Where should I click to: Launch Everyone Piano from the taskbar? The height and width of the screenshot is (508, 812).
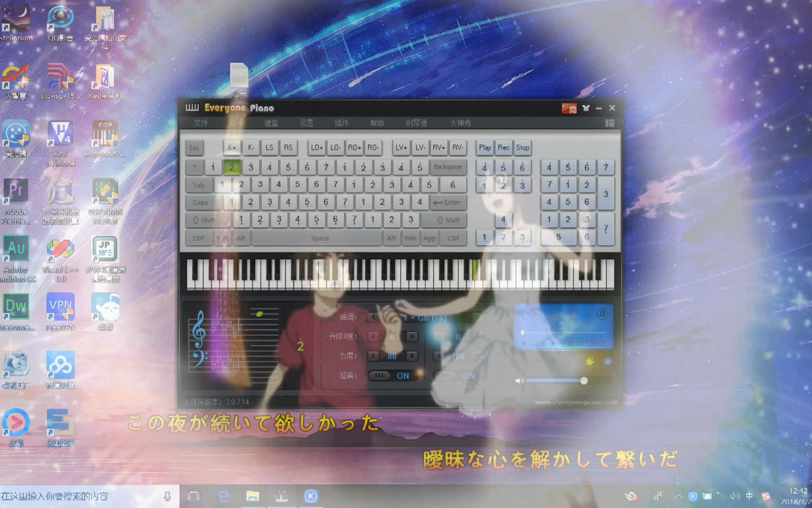[281, 495]
